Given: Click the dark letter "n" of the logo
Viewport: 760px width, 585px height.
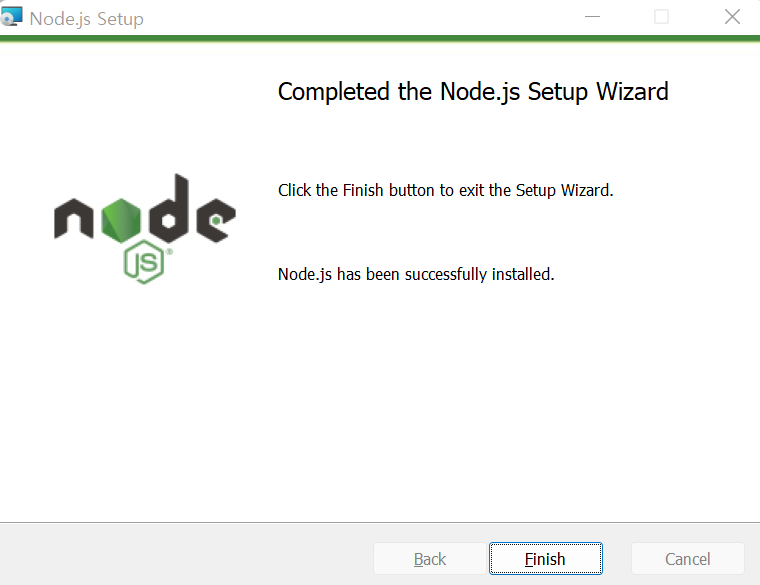Looking at the screenshot, I should pos(74,219).
